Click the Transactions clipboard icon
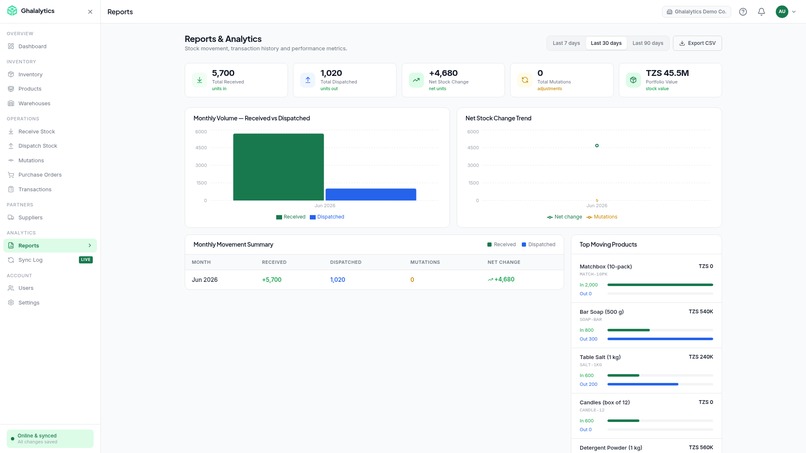The height and width of the screenshot is (453, 806). [11, 189]
